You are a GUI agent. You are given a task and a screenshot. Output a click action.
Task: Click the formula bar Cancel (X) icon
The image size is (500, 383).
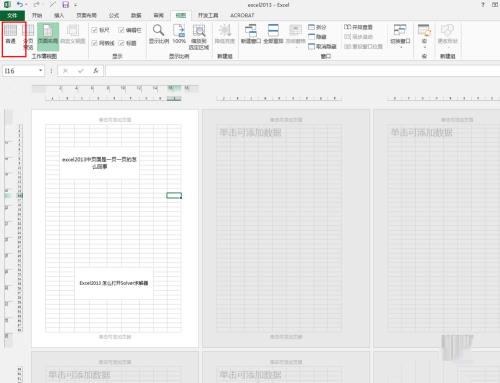pyautogui.click(x=66, y=71)
